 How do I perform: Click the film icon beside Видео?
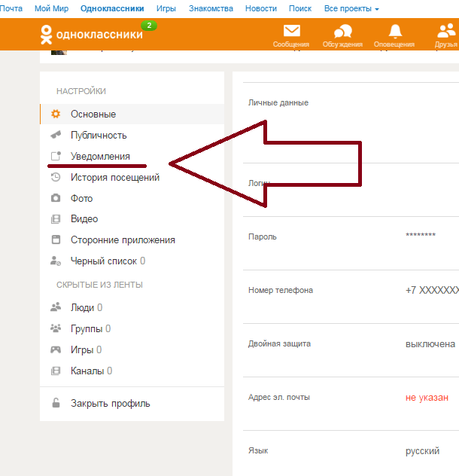click(x=56, y=219)
